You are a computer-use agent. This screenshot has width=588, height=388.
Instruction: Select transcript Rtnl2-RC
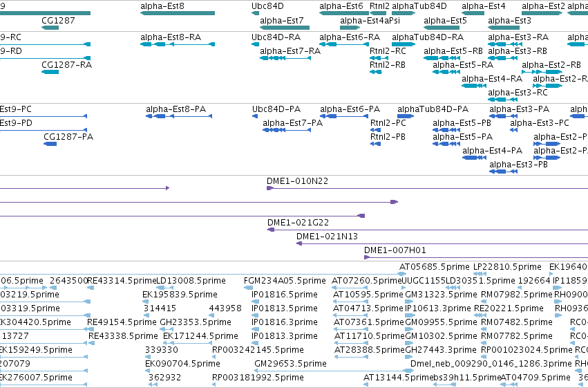coord(379,58)
